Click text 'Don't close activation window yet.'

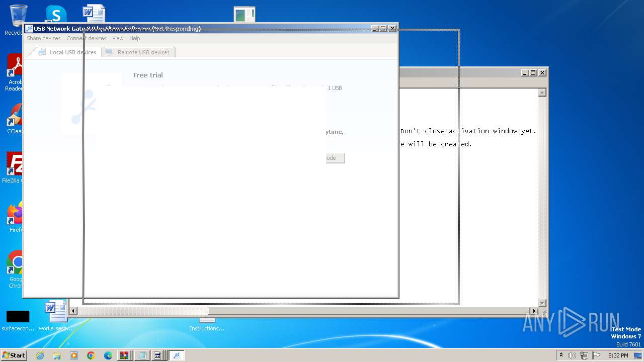(468, 131)
